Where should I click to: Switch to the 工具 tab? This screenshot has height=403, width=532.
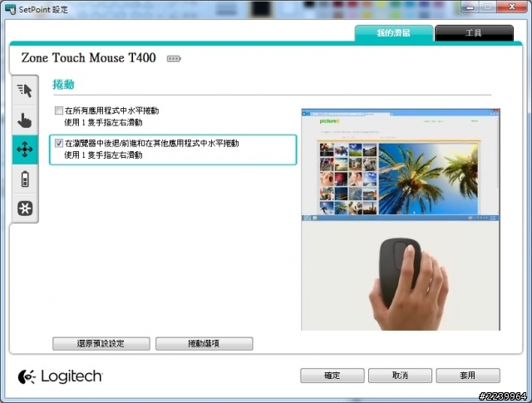(474, 33)
